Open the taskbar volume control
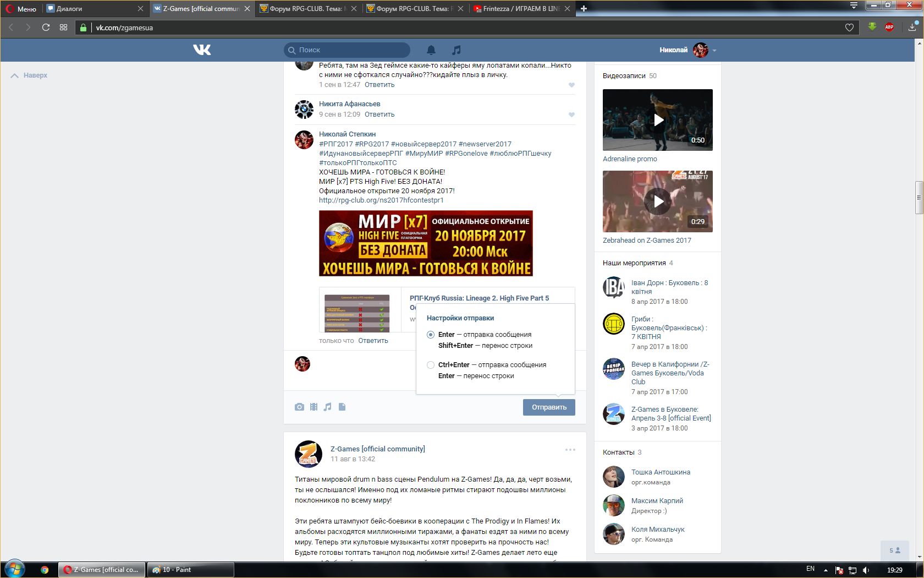 (866, 570)
